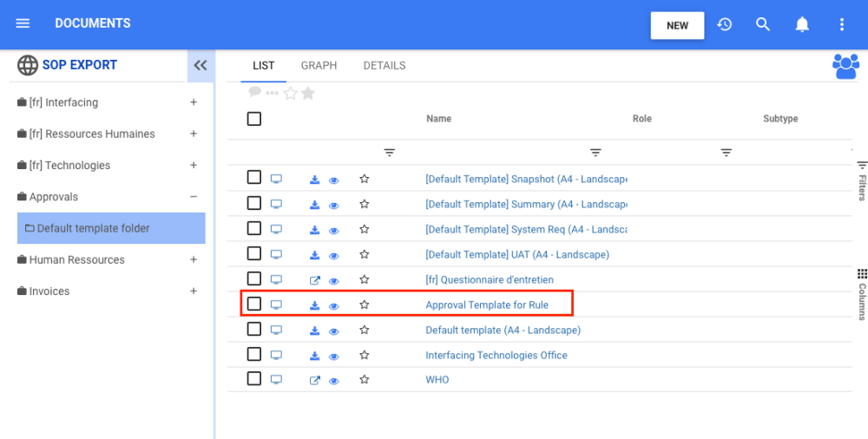Open the WHO document link
The height and width of the screenshot is (439, 868).
pyautogui.click(x=437, y=380)
